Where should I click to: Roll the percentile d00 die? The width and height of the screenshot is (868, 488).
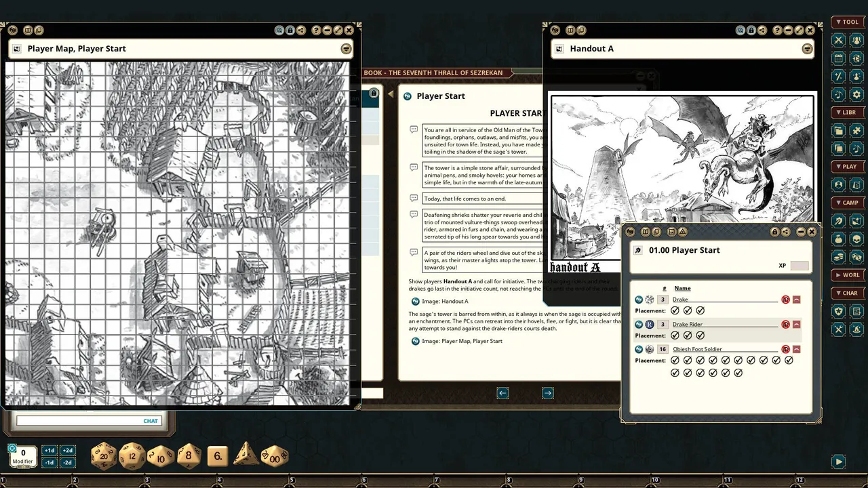click(x=275, y=456)
